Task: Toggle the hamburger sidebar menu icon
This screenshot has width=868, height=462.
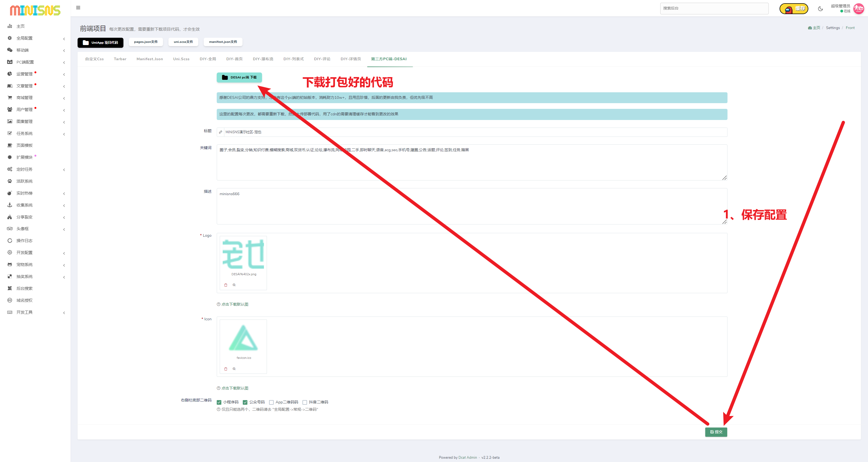Action: [78, 8]
